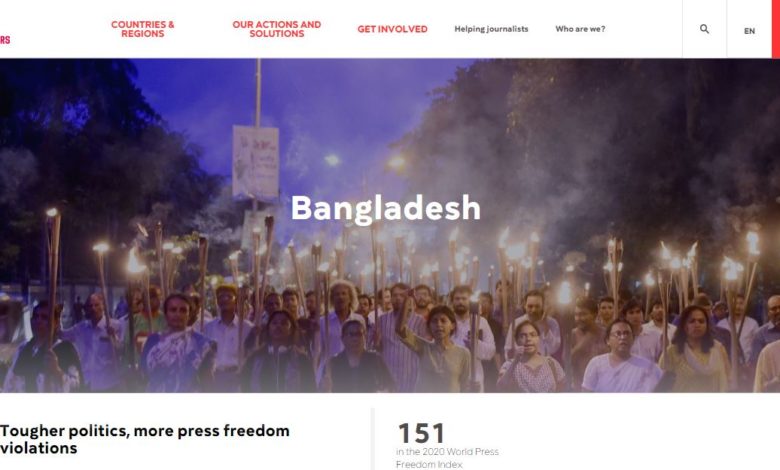Click the Bangladesh page title
The image size is (780, 470).
[x=386, y=208]
